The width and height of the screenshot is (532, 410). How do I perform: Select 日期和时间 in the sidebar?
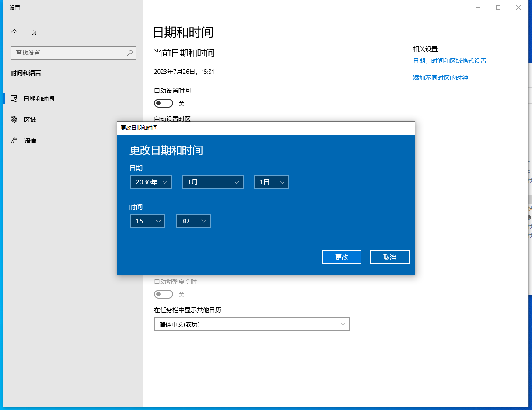(x=73, y=99)
